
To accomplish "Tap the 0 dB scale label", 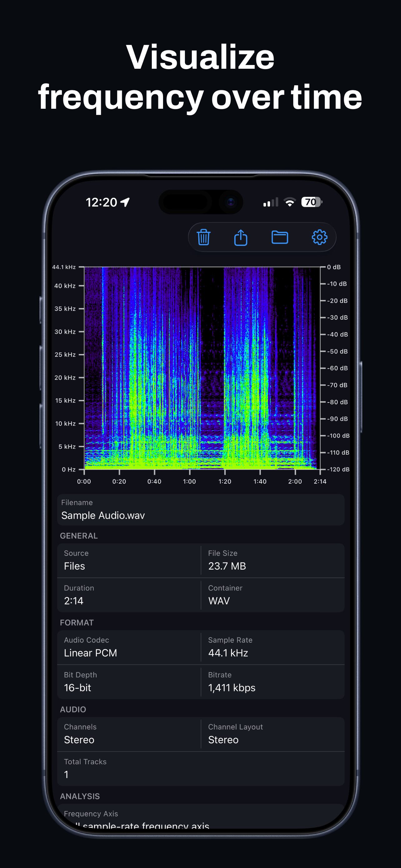I will pyautogui.click(x=334, y=267).
